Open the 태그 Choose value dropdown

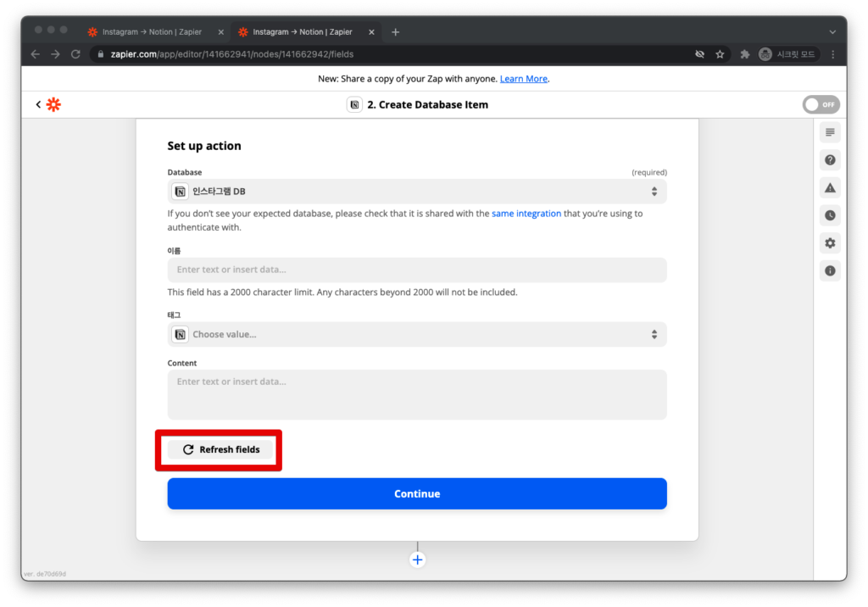tap(417, 334)
